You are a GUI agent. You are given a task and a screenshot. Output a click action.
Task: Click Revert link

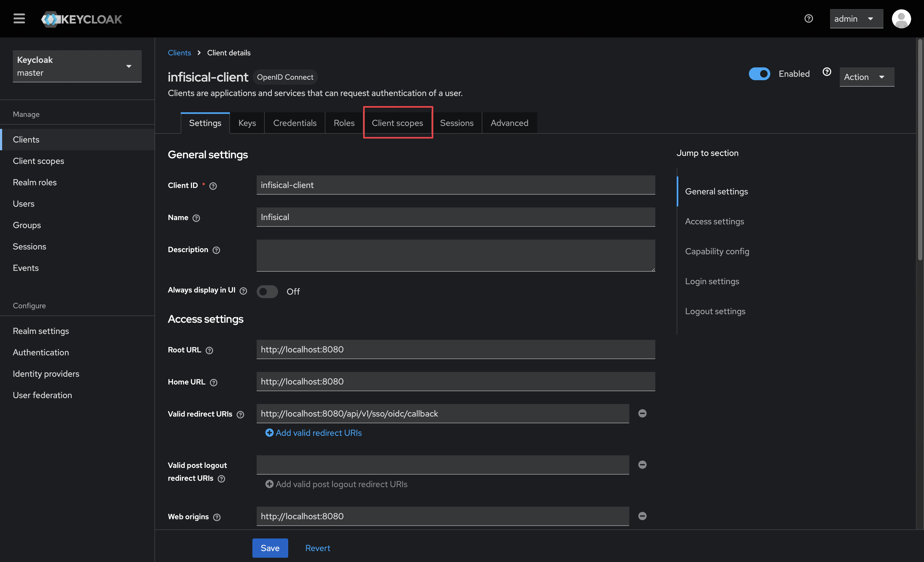pos(318,548)
